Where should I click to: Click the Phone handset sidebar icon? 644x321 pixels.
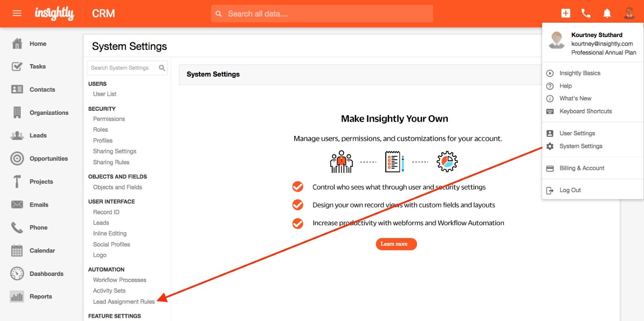click(x=17, y=228)
